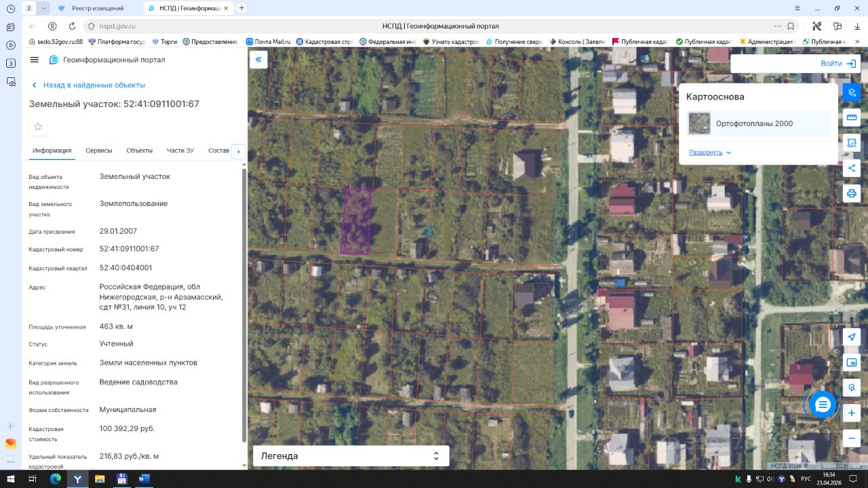
Task: Open File Explorer from the taskbar
Action: [100, 479]
